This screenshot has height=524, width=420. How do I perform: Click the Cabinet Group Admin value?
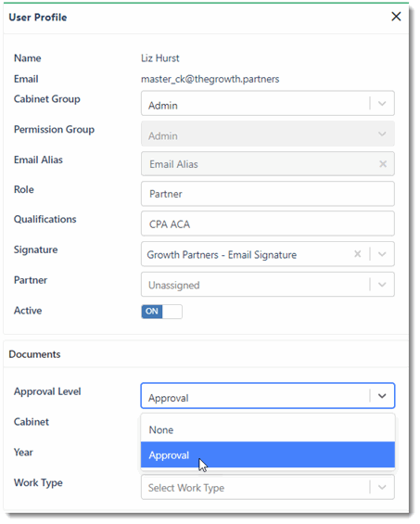pos(163,106)
